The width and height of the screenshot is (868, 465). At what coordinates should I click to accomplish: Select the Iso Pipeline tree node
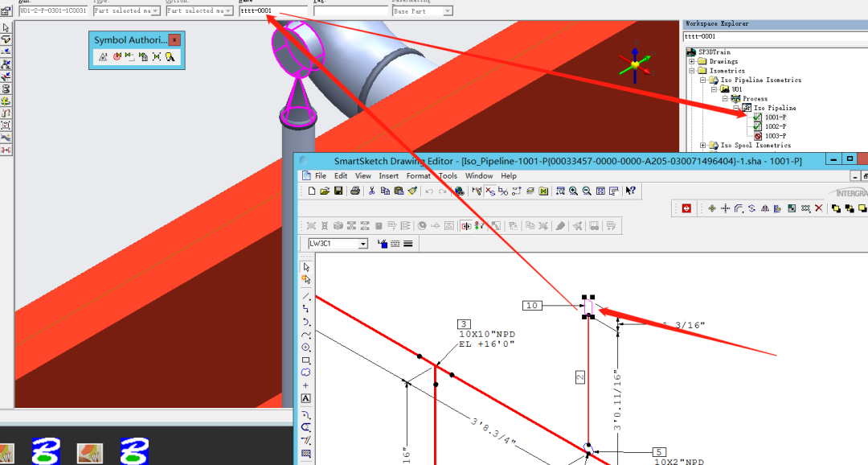775,108
